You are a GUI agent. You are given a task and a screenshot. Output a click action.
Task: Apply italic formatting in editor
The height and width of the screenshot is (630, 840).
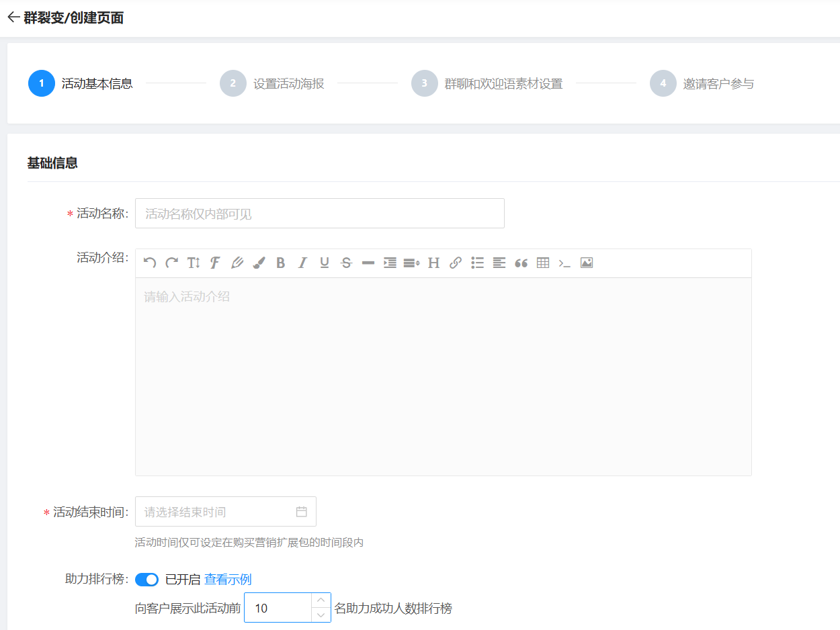click(302, 263)
